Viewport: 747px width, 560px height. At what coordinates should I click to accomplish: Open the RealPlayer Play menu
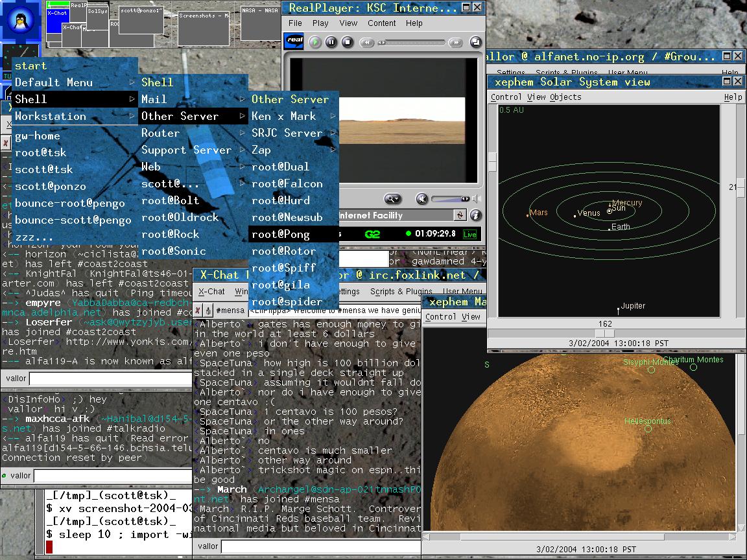tap(320, 23)
